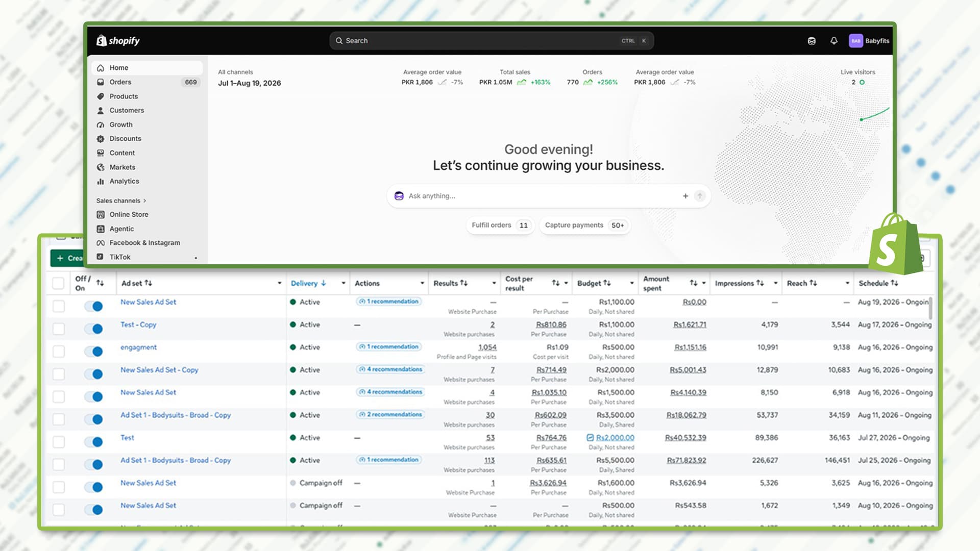This screenshot has height=551, width=980.
Task: Click the Customers person icon
Action: click(x=101, y=110)
